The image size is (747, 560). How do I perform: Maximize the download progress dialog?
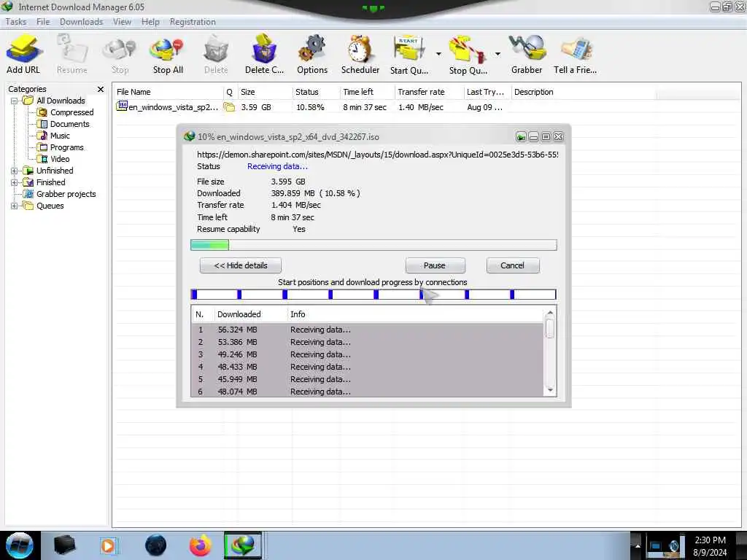tap(546, 137)
